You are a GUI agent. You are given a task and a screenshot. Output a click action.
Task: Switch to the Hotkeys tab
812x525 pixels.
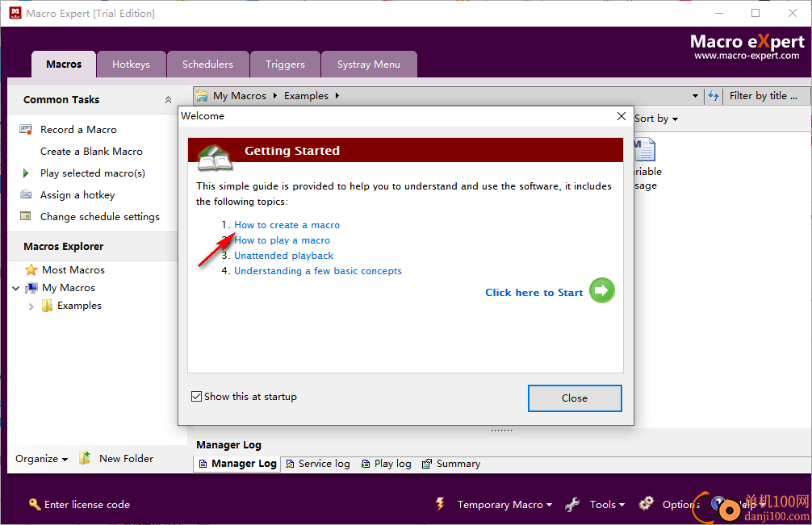[131, 65]
